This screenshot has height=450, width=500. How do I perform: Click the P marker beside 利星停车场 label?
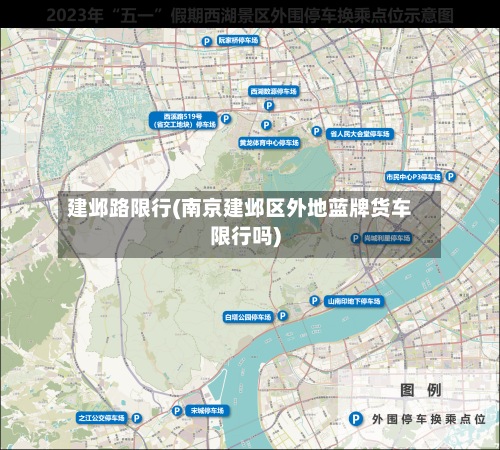355,238
